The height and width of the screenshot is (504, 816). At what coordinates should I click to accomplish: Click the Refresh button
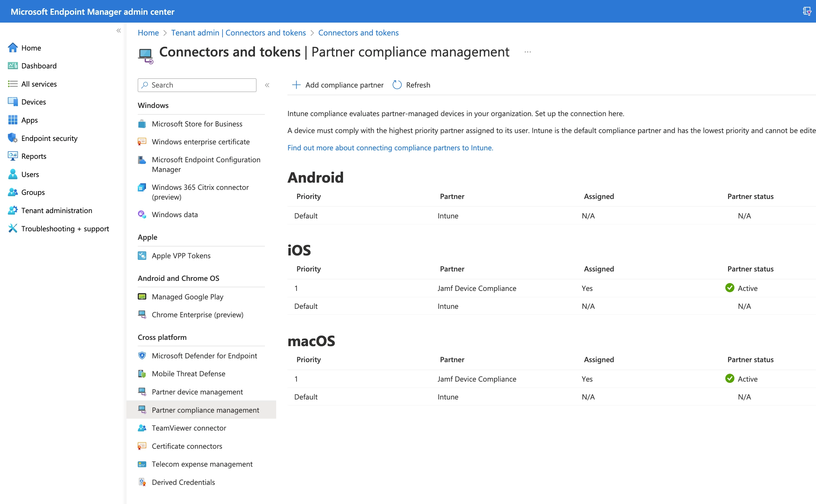coord(411,85)
